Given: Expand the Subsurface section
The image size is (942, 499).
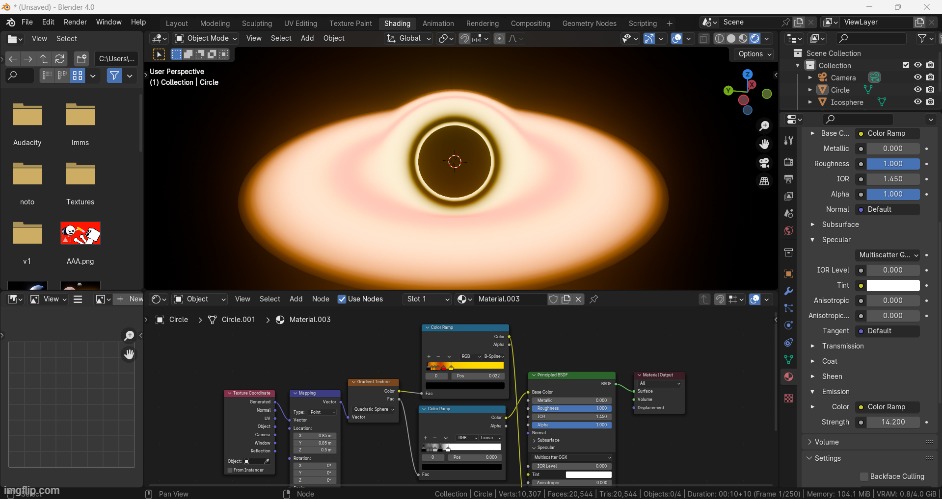Looking at the screenshot, I should [x=840, y=225].
